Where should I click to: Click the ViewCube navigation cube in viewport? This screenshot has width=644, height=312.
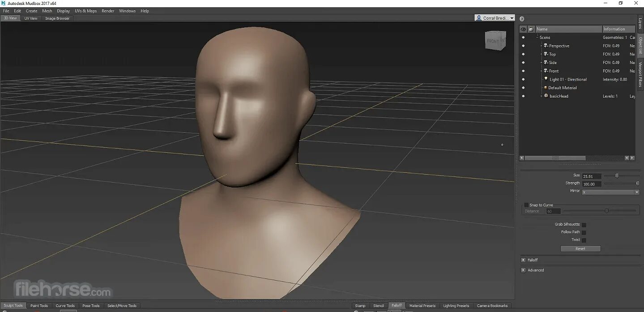(495, 40)
